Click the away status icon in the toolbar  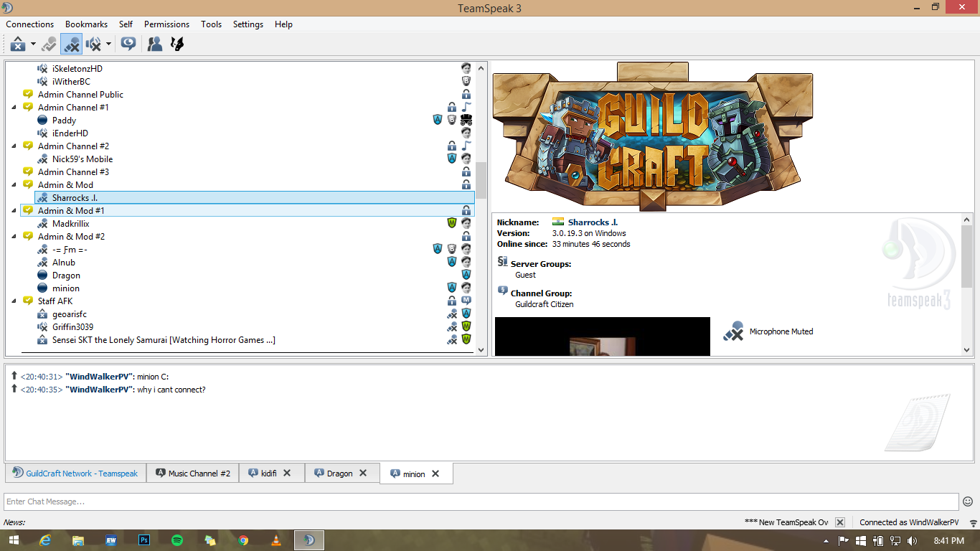[x=19, y=44]
